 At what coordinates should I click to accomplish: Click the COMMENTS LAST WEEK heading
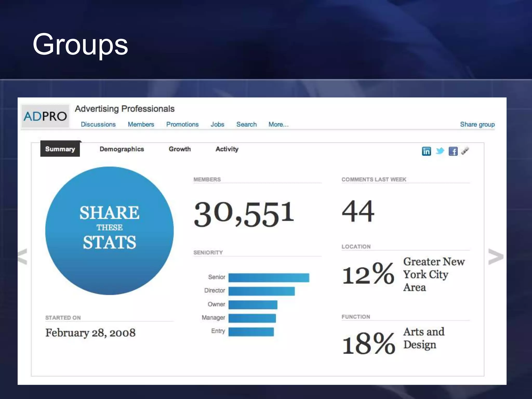(374, 179)
